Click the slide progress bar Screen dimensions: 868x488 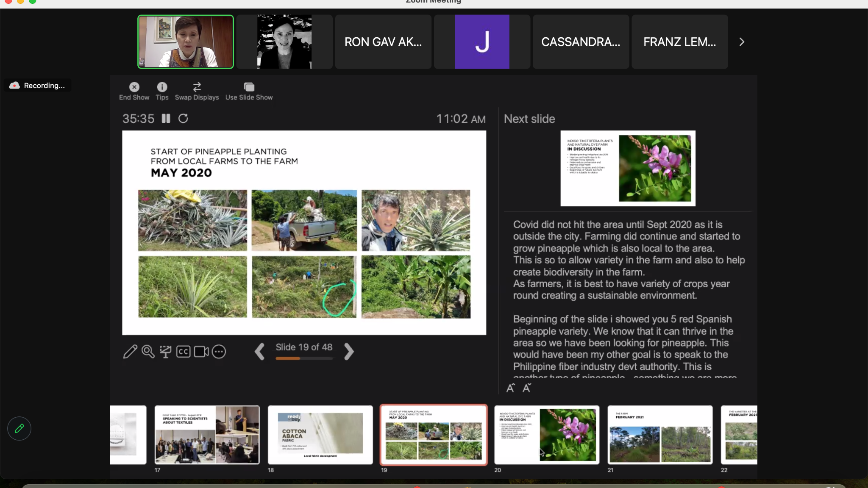pyautogui.click(x=304, y=358)
